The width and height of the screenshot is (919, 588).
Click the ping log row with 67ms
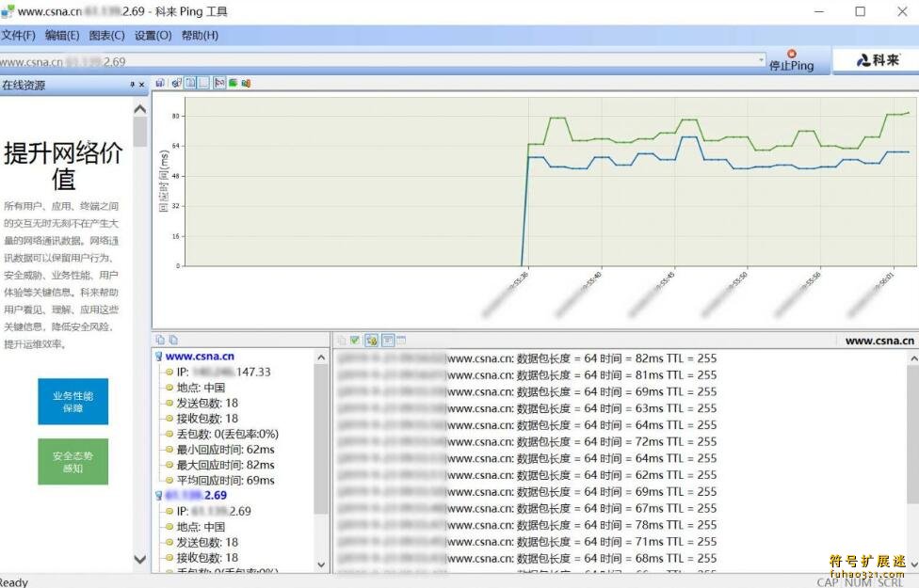(527, 508)
